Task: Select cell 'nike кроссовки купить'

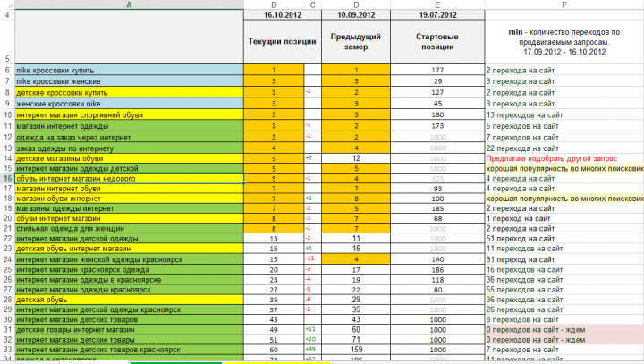Action: (129, 70)
